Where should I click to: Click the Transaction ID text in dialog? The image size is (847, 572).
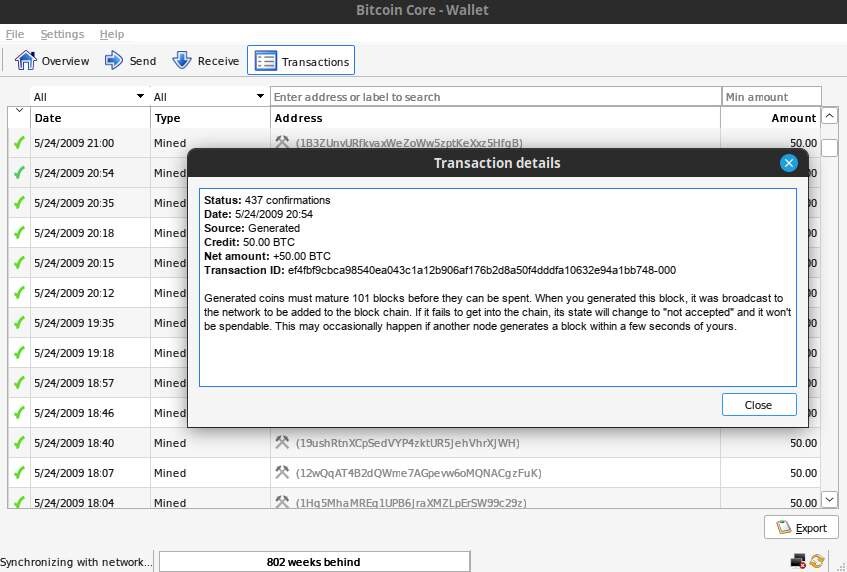440,270
